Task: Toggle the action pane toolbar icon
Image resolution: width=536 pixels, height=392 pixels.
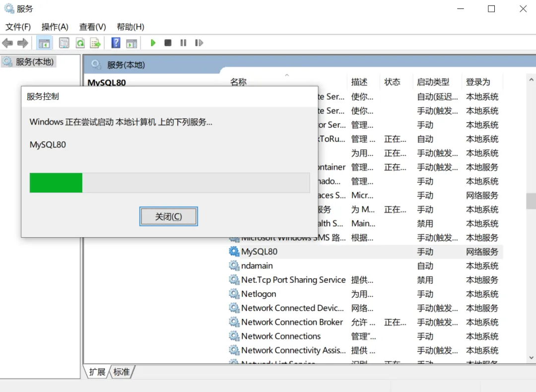Action: [132, 43]
